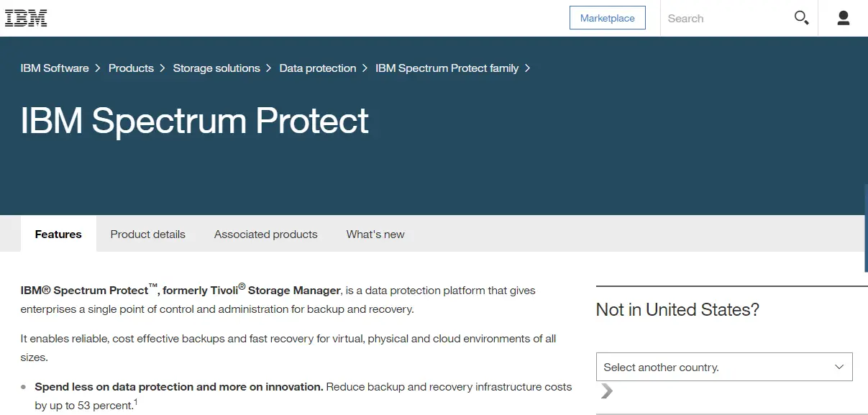Switch to Product details tab
Image resolution: width=868 pixels, height=415 pixels.
click(x=148, y=234)
